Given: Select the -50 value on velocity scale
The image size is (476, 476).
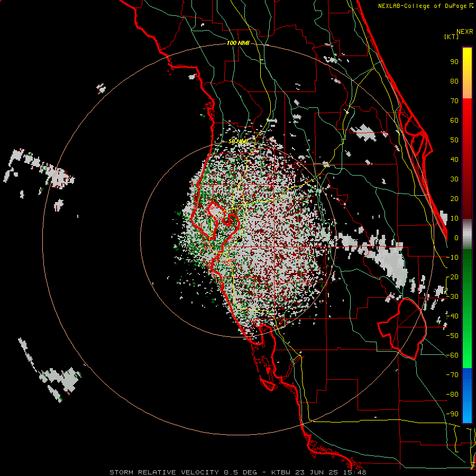Looking at the screenshot, I should pyautogui.click(x=452, y=336).
